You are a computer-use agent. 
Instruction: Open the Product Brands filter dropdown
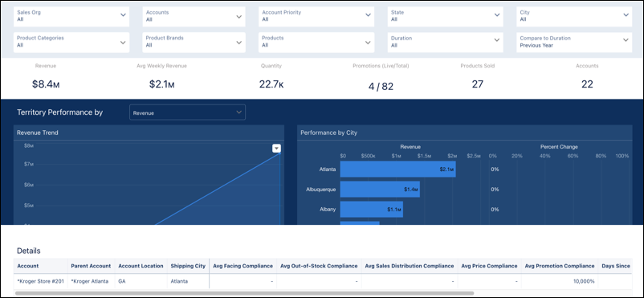click(194, 43)
